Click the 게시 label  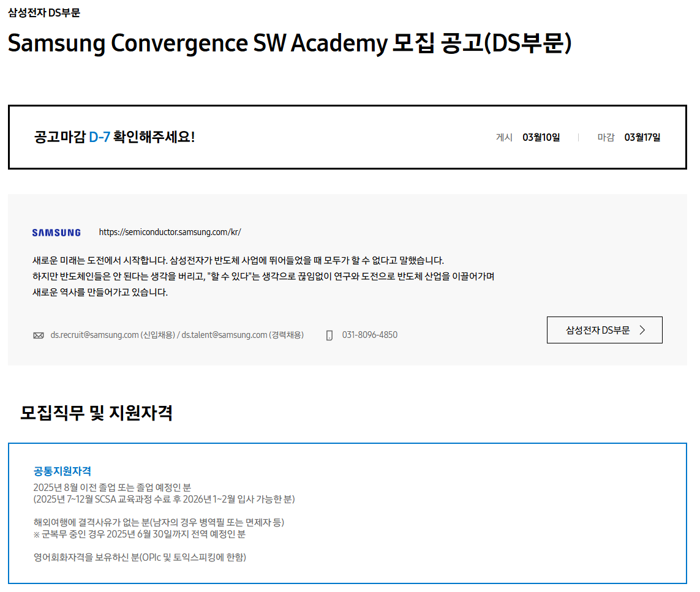pos(504,137)
